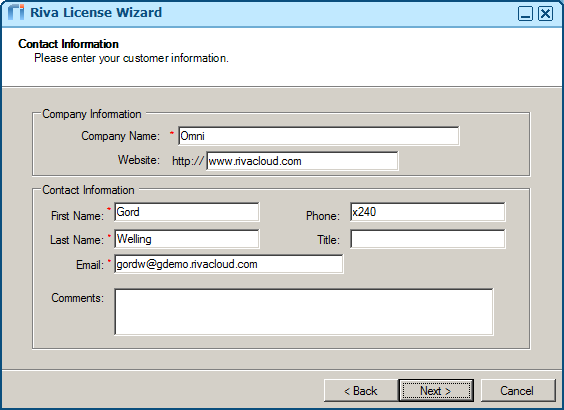Click inside the Comments text area
Viewport: 564px width, 410px height.
(x=304, y=312)
